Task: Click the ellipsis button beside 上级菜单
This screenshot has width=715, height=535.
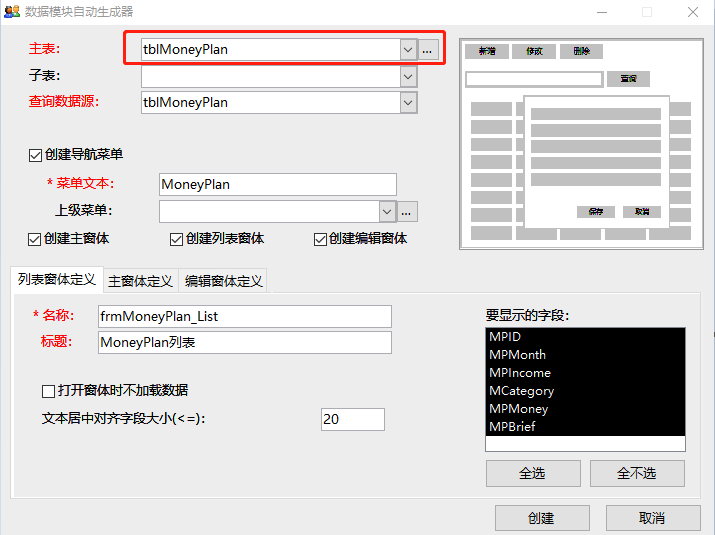Action: (x=407, y=212)
